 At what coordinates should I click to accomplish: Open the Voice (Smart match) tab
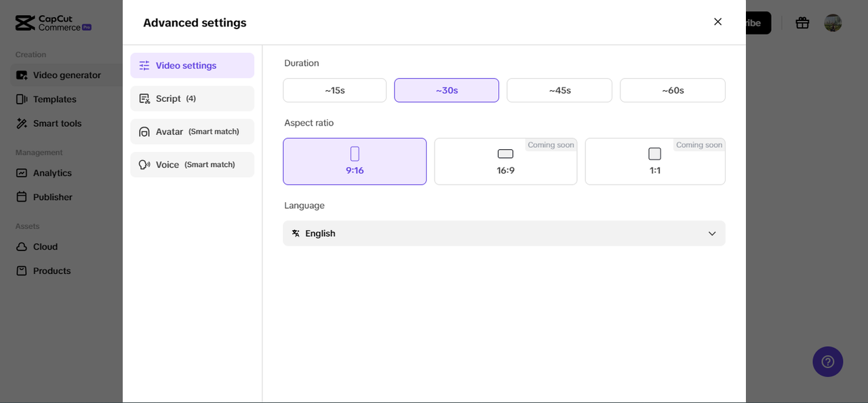point(193,165)
